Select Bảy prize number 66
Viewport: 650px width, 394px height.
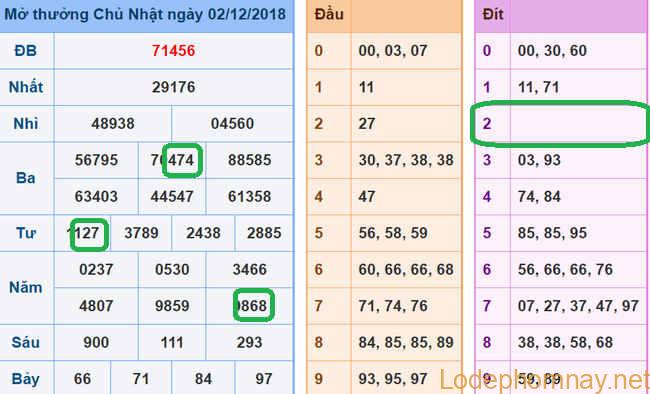click(82, 379)
